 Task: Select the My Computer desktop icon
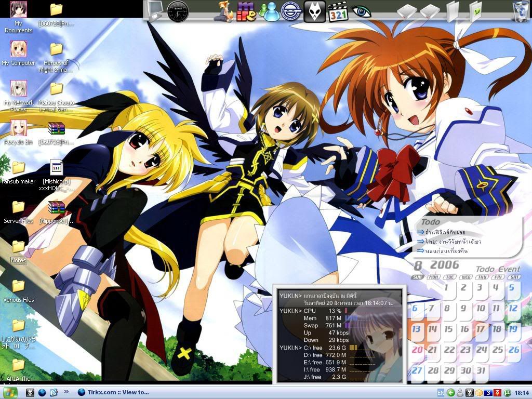[18, 54]
